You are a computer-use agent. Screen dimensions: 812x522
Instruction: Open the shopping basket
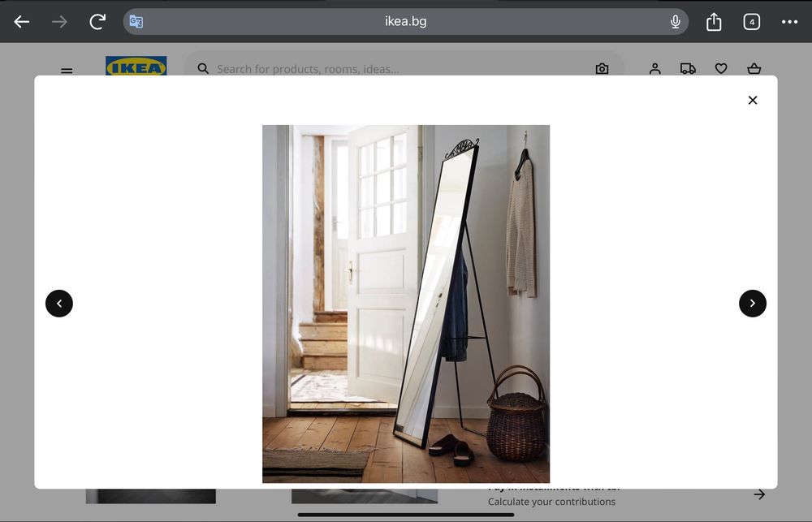pyautogui.click(x=754, y=69)
